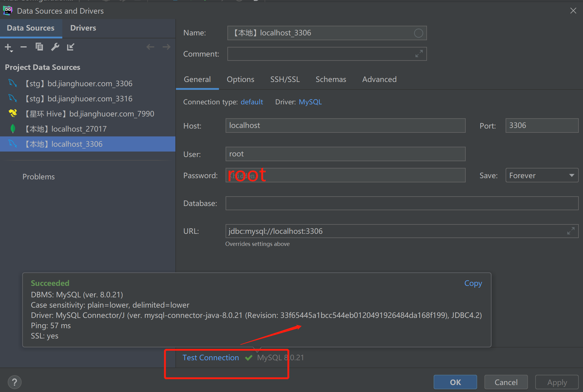Click 'DBMS: MySQL (ver. 8.0.21)' line
This screenshot has width=583, height=392.
(x=77, y=295)
